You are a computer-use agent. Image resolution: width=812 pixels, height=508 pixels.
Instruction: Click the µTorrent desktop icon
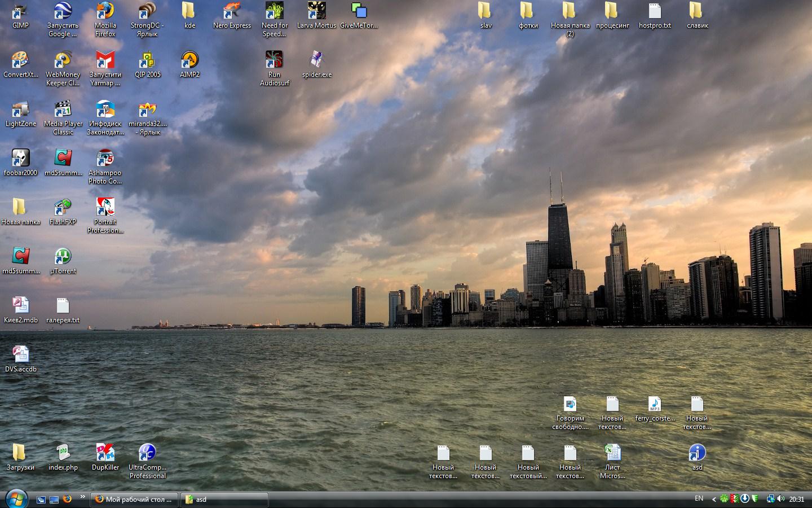click(x=63, y=257)
